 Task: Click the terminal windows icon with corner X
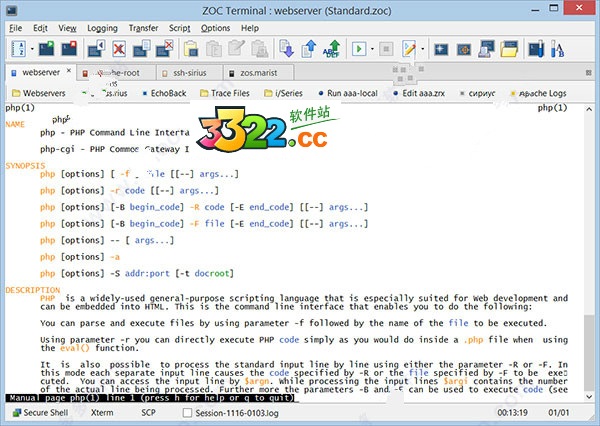(x=165, y=49)
